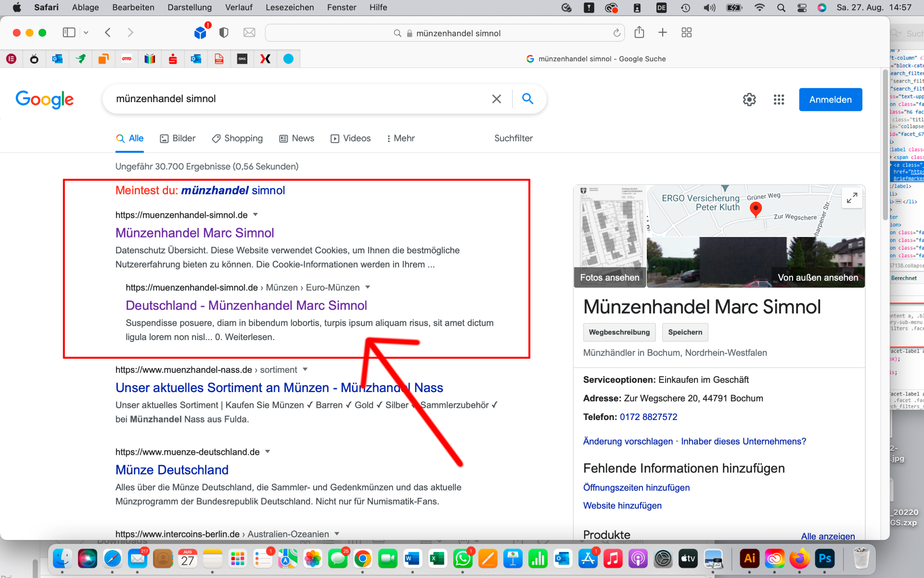924x578 pixels.
Task: Open the tab overview grid icon
Action: click(686, 33)
